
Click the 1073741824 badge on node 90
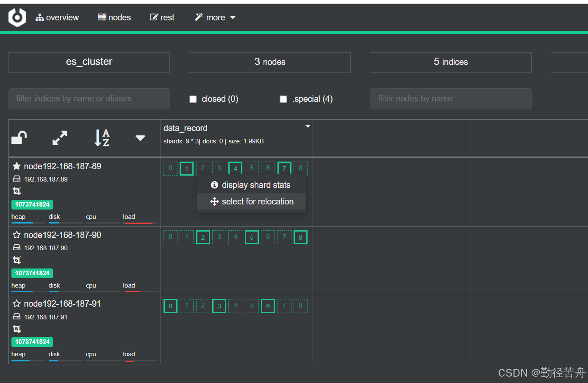pos(32,273)
